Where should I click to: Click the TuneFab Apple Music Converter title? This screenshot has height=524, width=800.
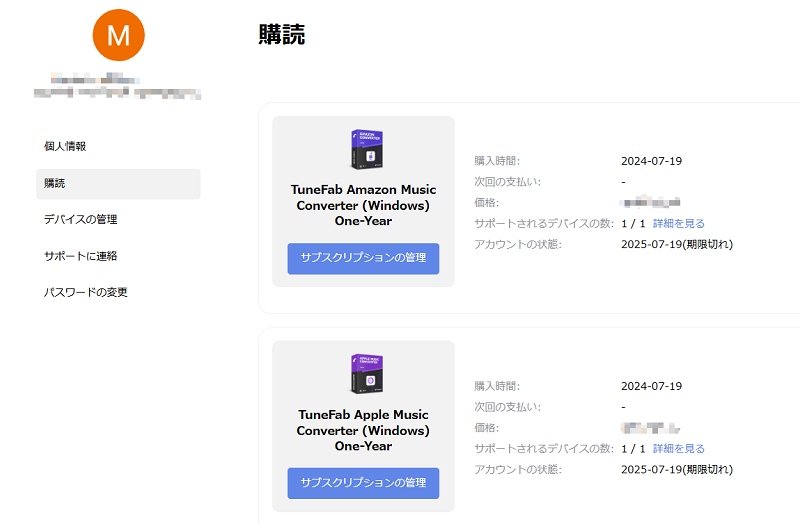pos(363,430)
